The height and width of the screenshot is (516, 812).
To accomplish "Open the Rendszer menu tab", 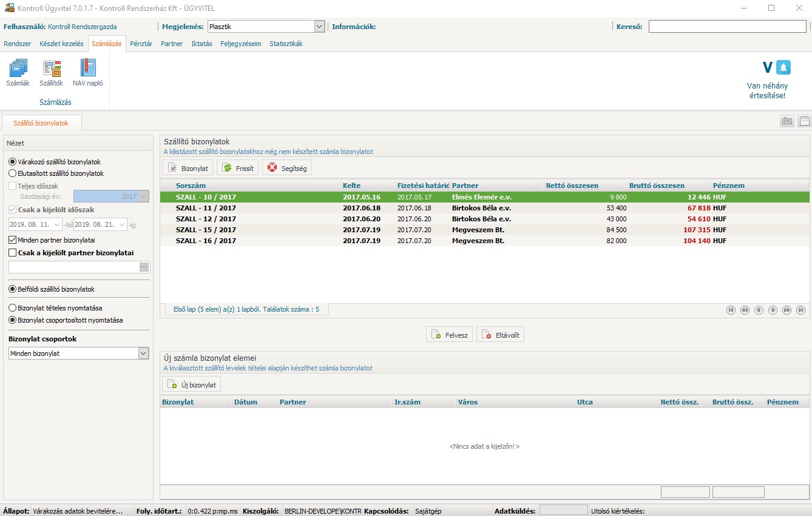I will (18, 44).
